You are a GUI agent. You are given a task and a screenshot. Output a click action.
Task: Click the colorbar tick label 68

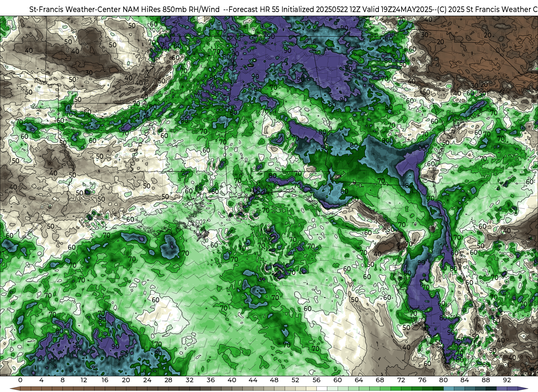coord(380,380)
